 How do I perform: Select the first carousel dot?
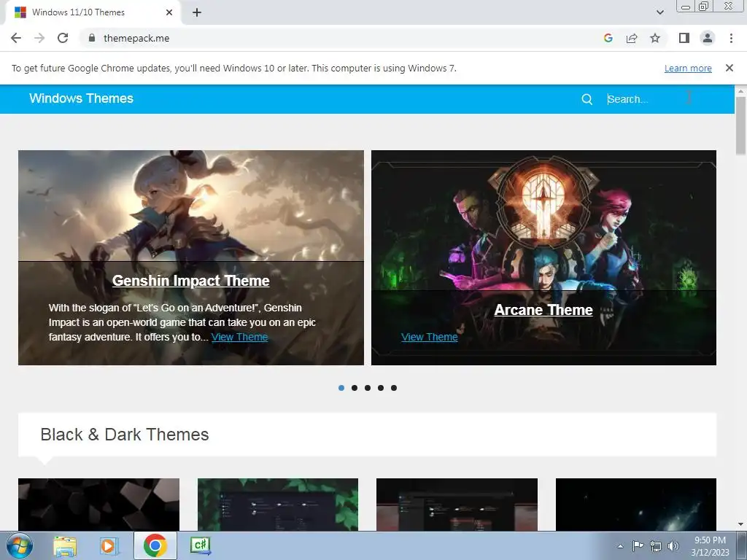pos(341,388)
